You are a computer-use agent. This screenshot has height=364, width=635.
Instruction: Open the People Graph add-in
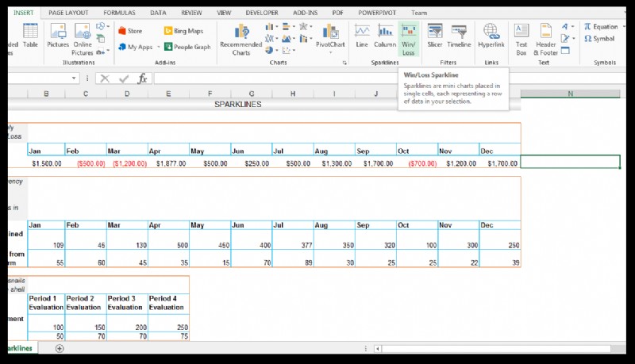[x=187, y=47]
